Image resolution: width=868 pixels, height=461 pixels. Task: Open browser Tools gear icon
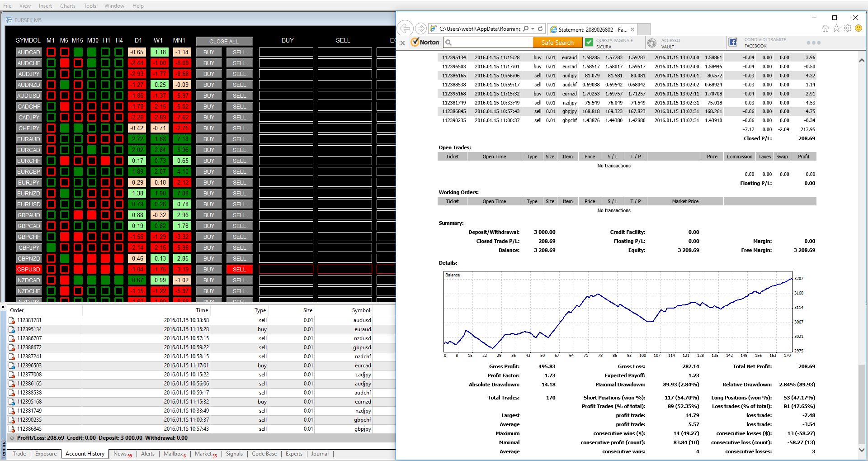point(848,29)
